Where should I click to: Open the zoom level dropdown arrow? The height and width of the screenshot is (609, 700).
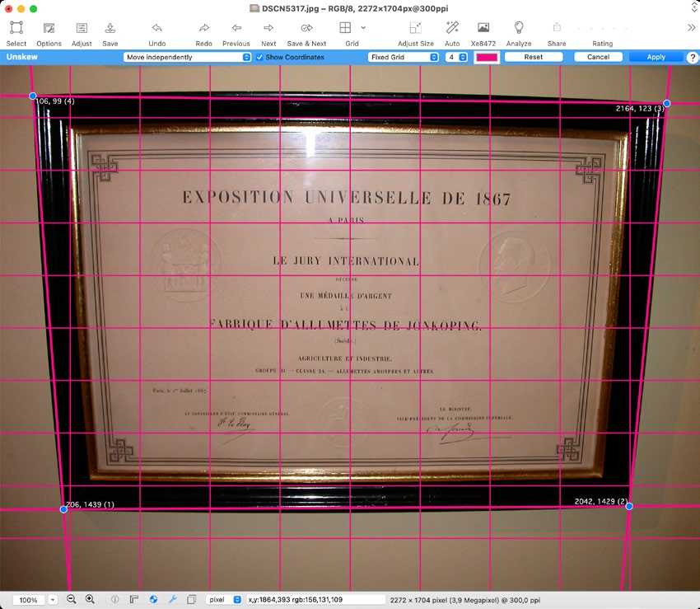53,600
